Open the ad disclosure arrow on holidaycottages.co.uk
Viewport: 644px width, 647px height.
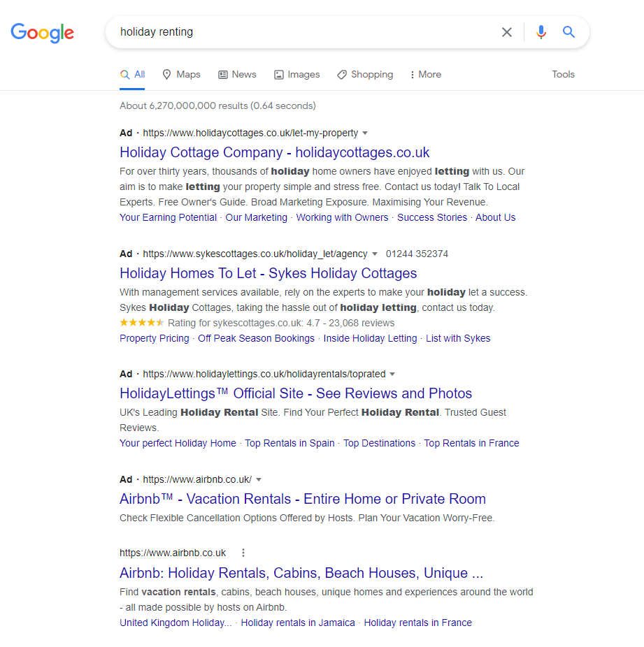366,133
